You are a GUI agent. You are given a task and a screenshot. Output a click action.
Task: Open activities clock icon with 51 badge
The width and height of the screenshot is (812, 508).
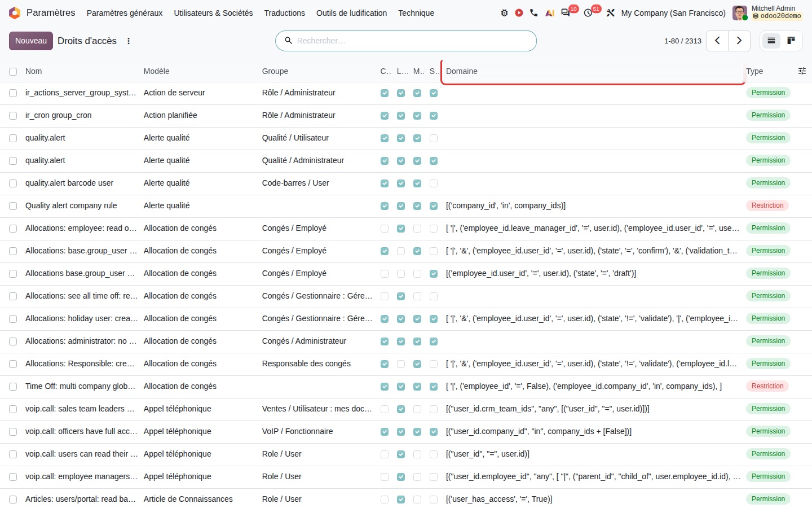click(x=588, y=13)
